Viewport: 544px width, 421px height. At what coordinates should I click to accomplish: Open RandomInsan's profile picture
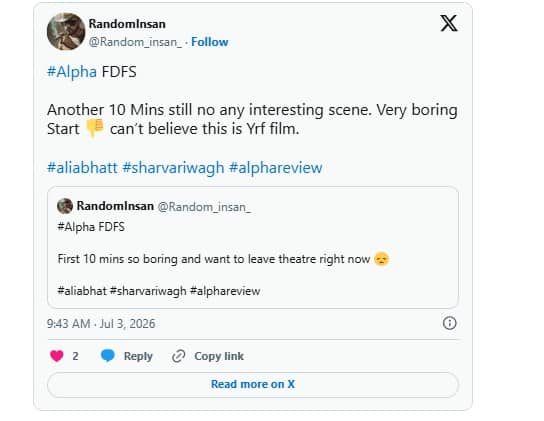pyautogui.click(x=66, y=32)
